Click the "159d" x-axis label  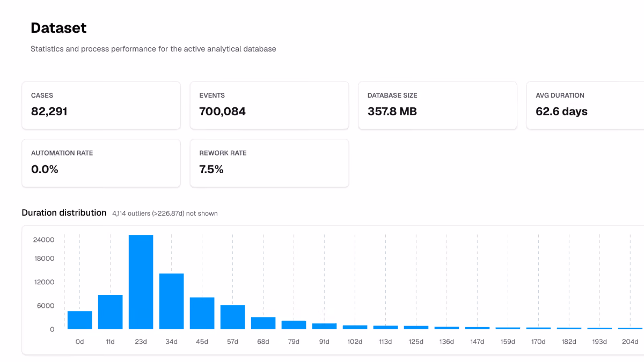click(x=508, y=342)
